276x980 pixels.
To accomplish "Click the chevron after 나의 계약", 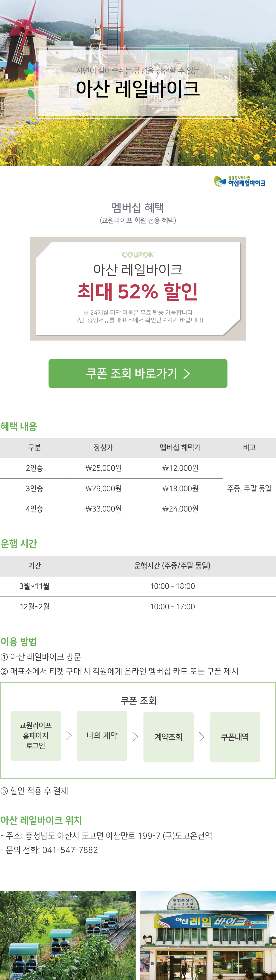I will [135, 737].
